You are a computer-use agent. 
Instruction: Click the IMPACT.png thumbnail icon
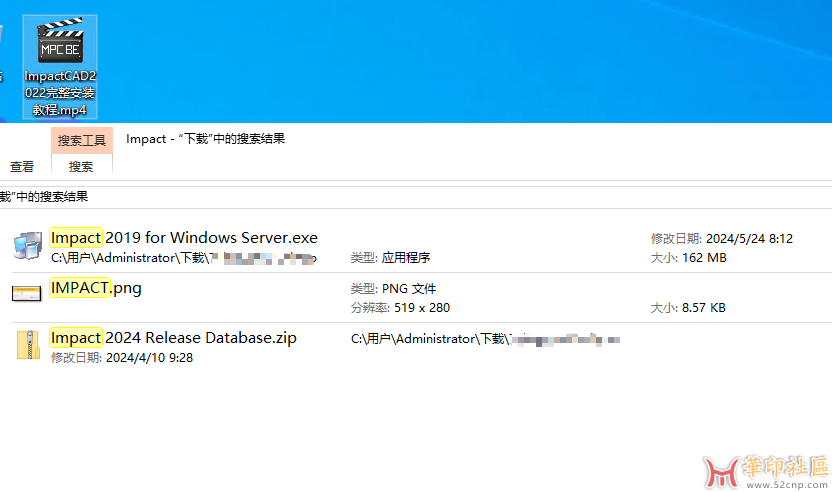[27, 294]
